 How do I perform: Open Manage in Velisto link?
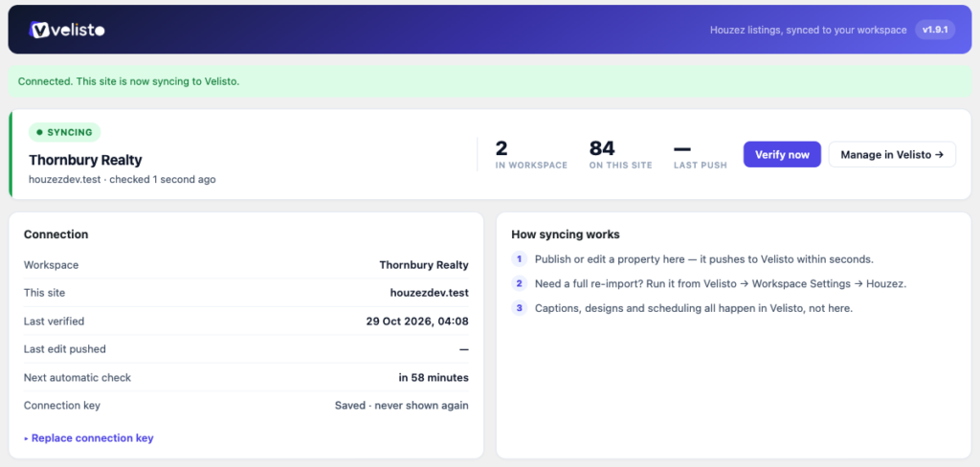click(x=892, y=154)
